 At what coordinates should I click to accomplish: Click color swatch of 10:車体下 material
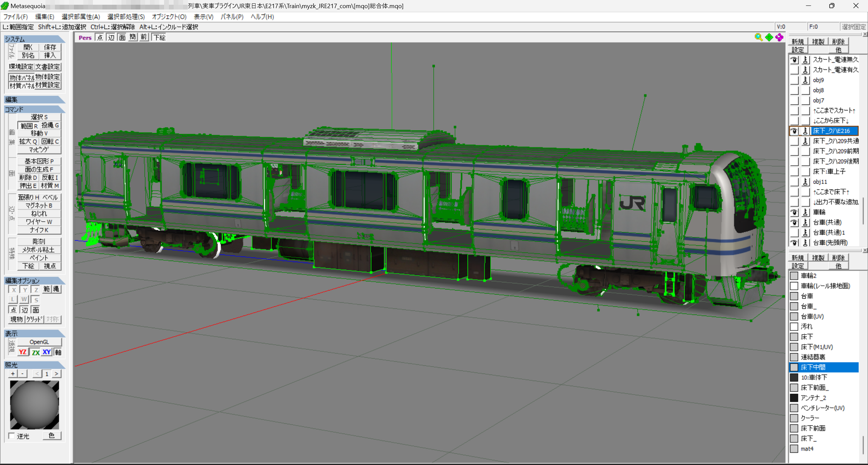tap(794, 377)
